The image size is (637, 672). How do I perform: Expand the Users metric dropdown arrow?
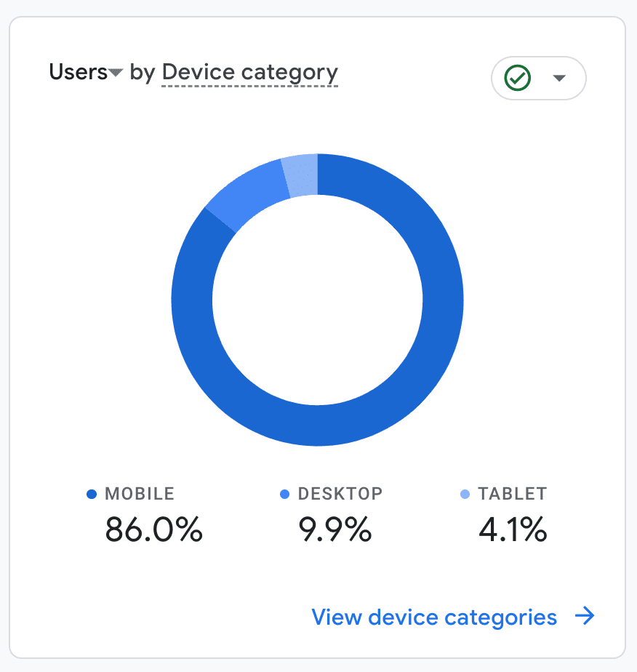click(x=116, y=73)
